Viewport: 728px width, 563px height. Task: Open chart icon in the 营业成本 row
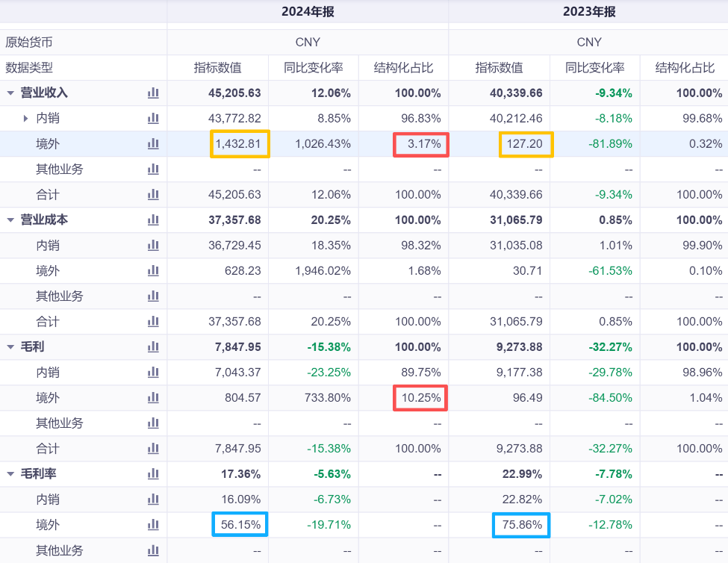coord(153,220)
